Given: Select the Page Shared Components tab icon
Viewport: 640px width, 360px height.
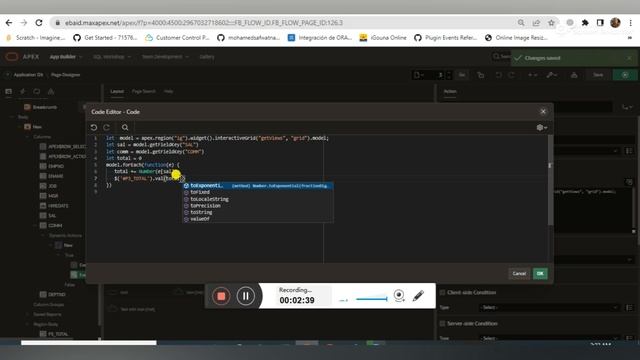Looking at the screenshot, I should coord(51,91).
